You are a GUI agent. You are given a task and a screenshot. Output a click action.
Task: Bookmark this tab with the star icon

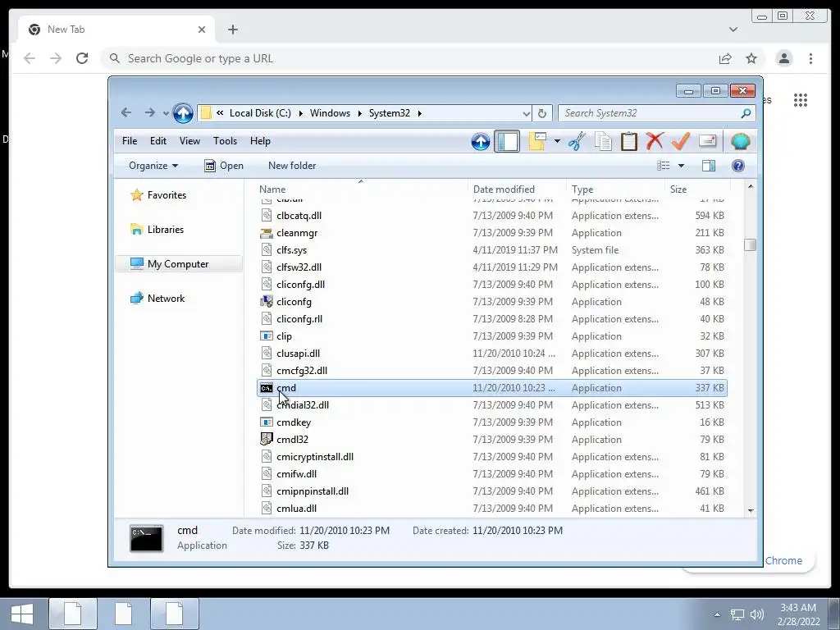pyautogui.click(x=751, y=58)
